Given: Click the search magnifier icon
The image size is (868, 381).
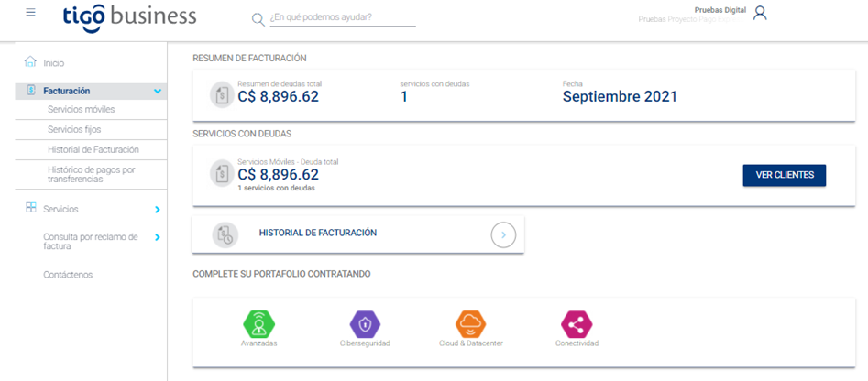Looking at the screenshot, I should [x=258, y=19].
